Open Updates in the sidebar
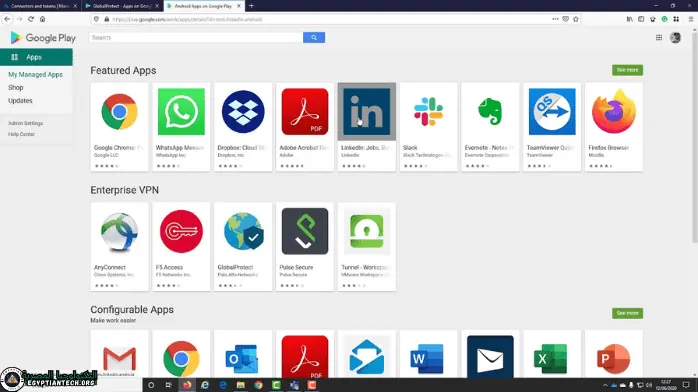The width and height of the screenshot is (698, 392). 20,101
